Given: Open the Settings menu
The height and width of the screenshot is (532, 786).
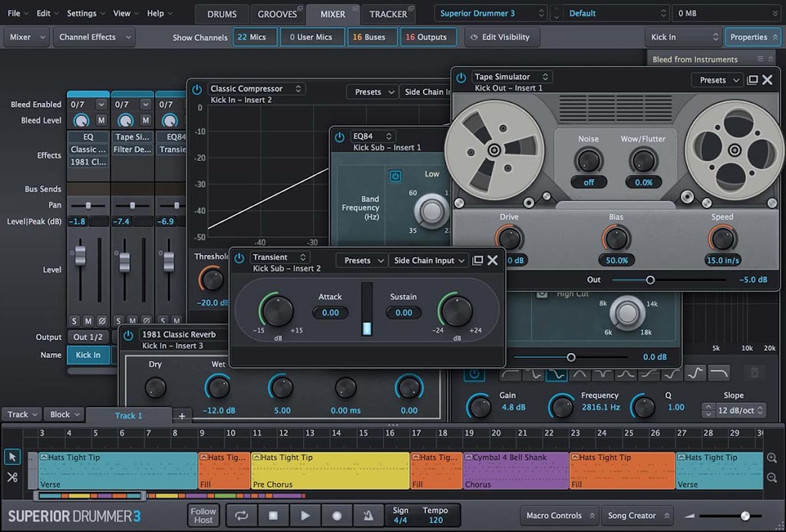Looking at the screenshot, I should point(86,13).
